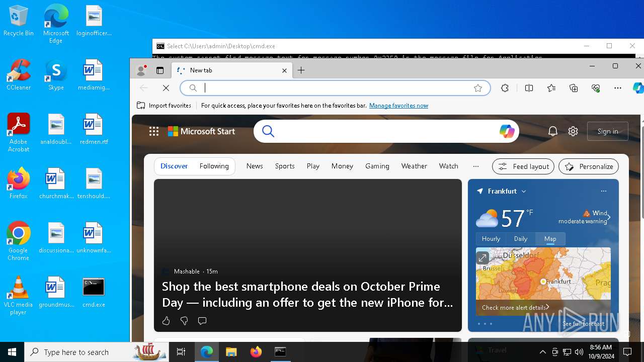Open Split screen icon in Edge toolbar

click(529, 88)
